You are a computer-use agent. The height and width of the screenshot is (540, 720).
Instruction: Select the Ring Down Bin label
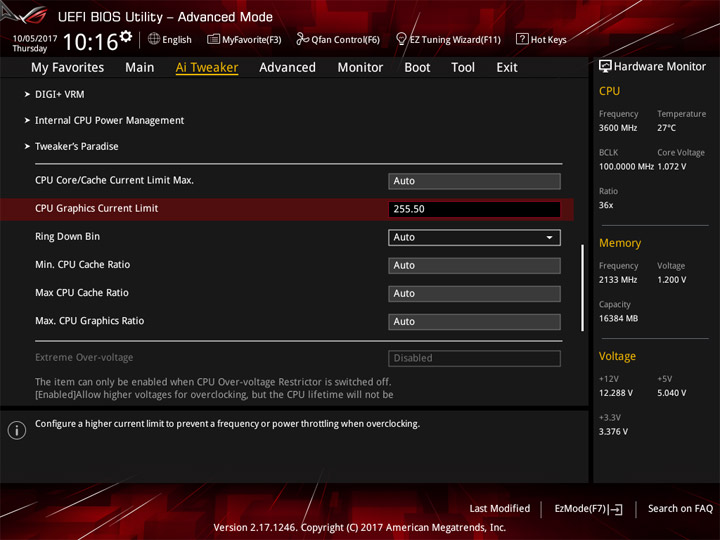[x=68, y=236]
